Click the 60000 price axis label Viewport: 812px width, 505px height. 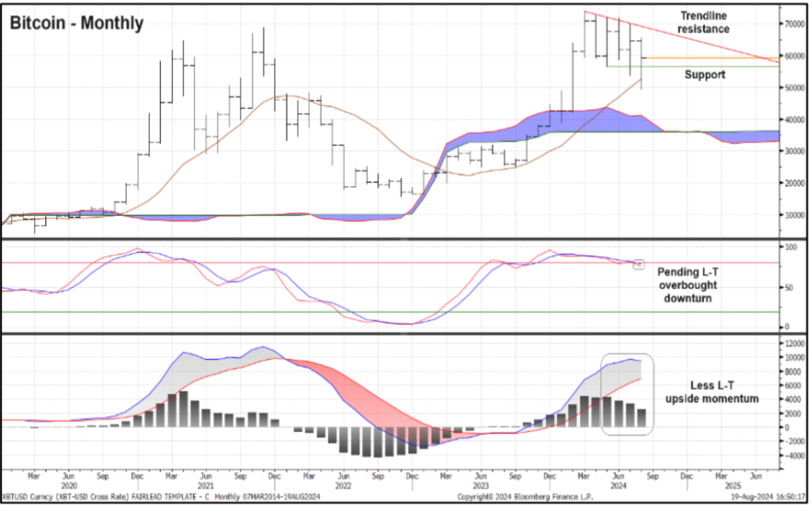[795, 56]
